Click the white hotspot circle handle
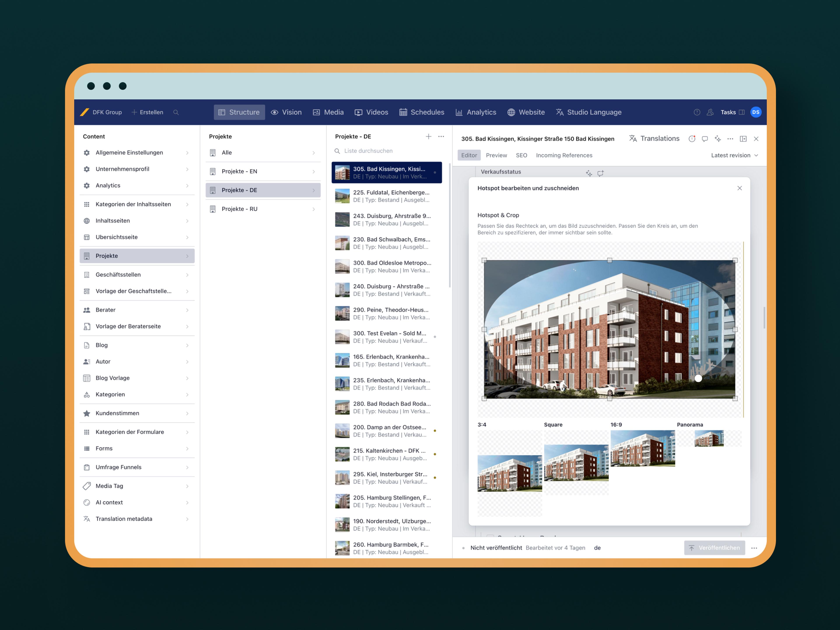840x630 pixels. 698,378
